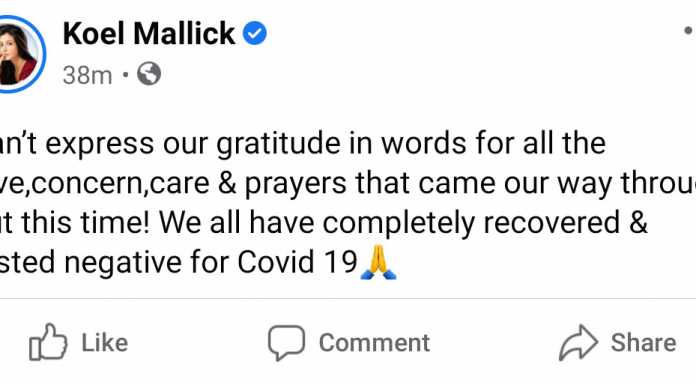Click the Like text label
This screenshot has width=696, height=385.
(105, 343)
